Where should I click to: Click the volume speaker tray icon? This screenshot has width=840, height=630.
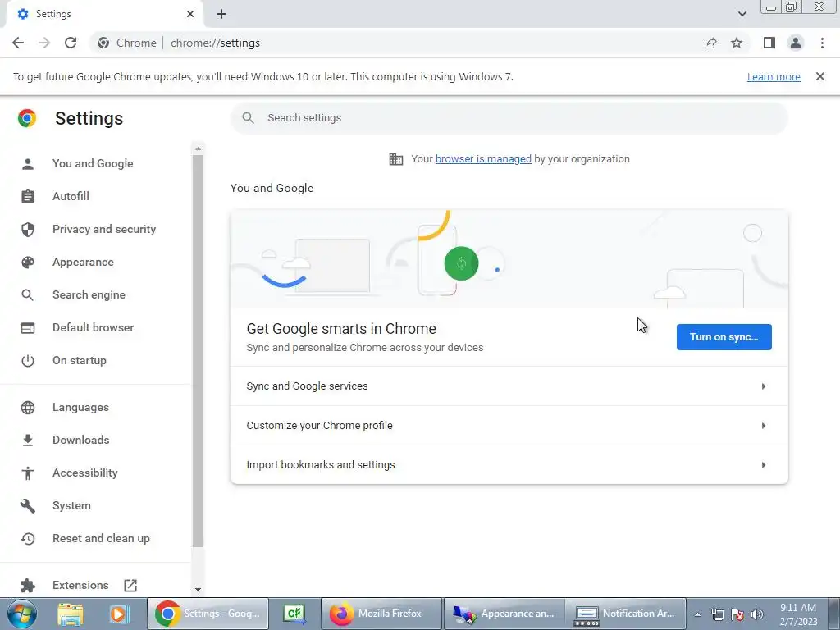[x=757, y=614]
